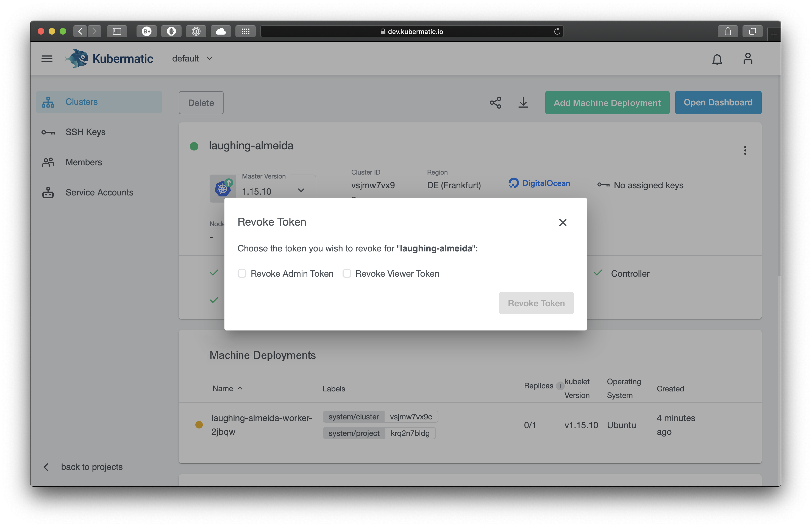The height and width of the screenshot is (527, 812).
Task: Click the Replicas info icon
Action: [560, 386]
